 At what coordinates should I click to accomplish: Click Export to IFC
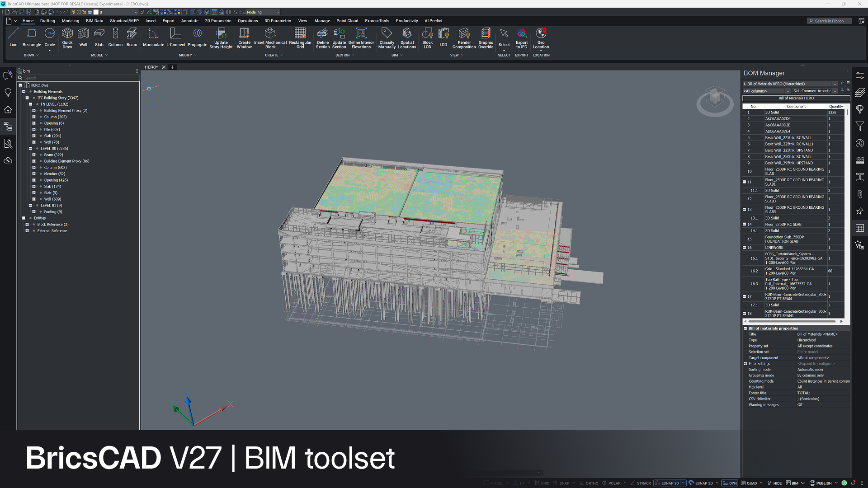click(x=522, y=38)
